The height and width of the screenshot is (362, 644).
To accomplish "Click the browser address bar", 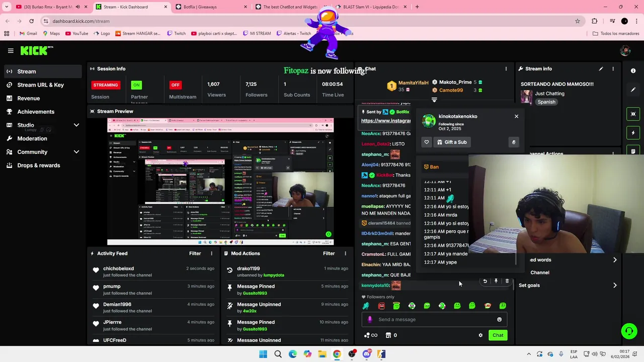I will 312,21.
